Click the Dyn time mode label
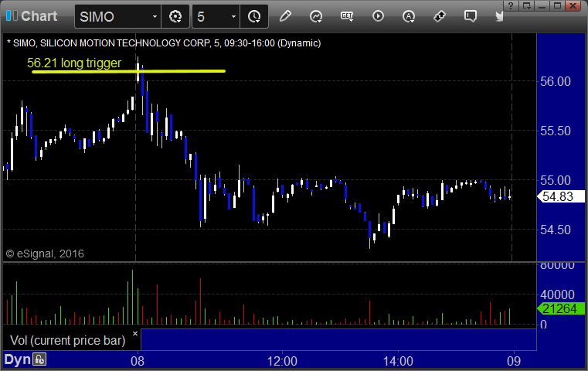Screen dimensions: 588x371 pyautogui.click(x=17, y=359)
